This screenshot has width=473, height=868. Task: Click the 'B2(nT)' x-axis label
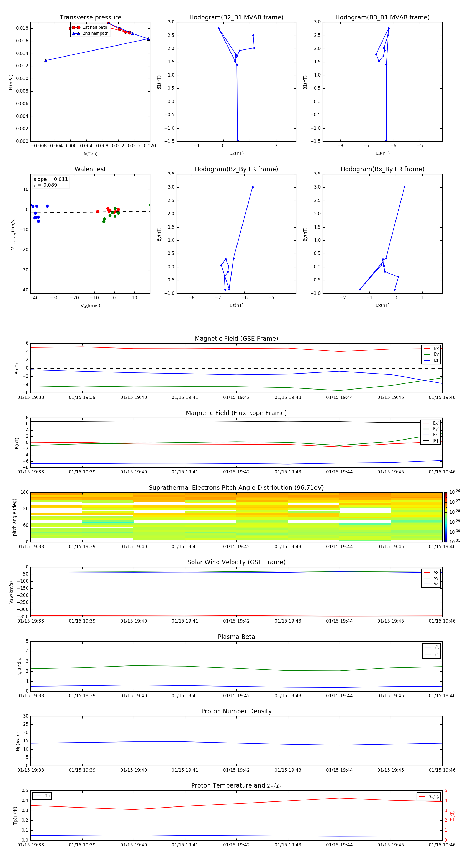coord(236,153)
